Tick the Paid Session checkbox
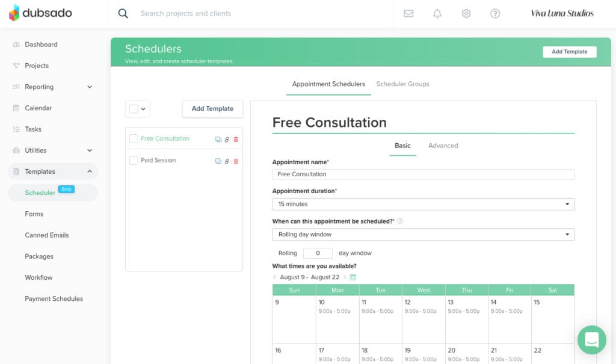The image size is (616, 364). click(134, 160)
